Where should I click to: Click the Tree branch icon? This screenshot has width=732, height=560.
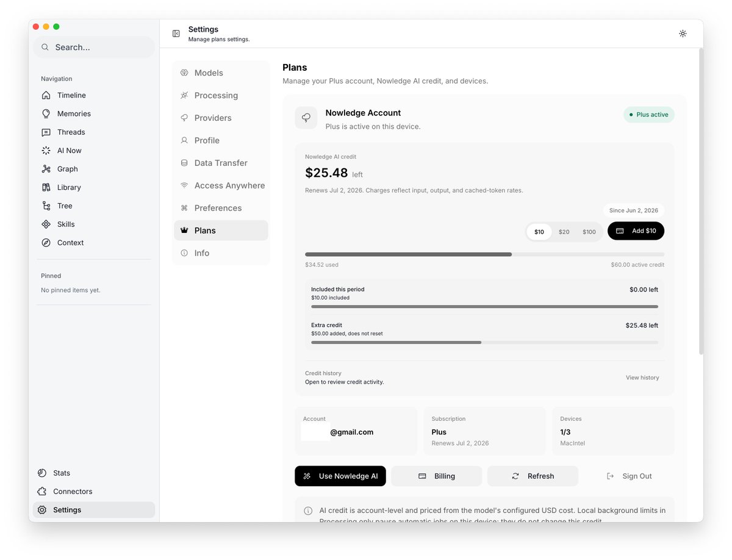coord(46,206)
